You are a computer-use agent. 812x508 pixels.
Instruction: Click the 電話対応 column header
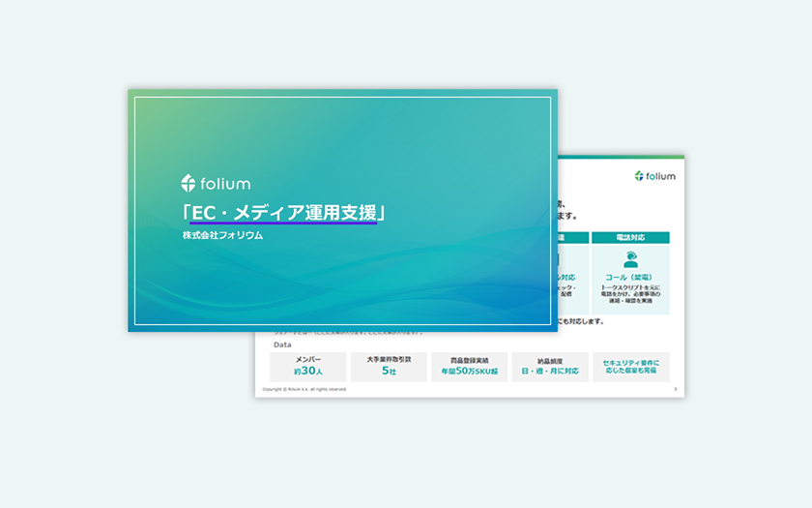pos(630,237)
